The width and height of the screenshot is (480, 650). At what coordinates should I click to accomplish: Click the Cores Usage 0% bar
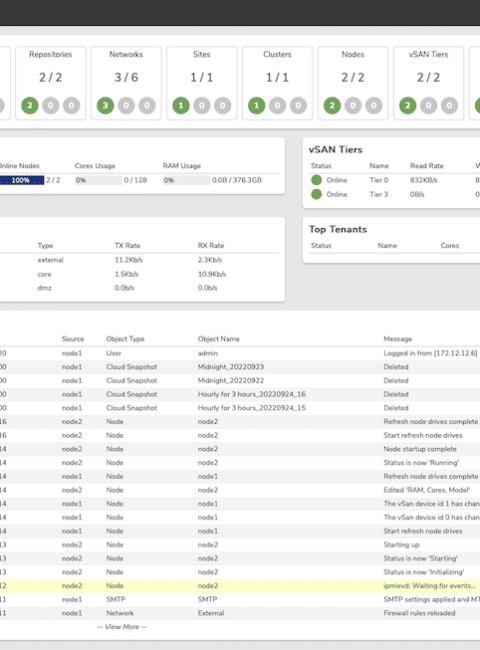pyautogui.click(x=98, y=180)
